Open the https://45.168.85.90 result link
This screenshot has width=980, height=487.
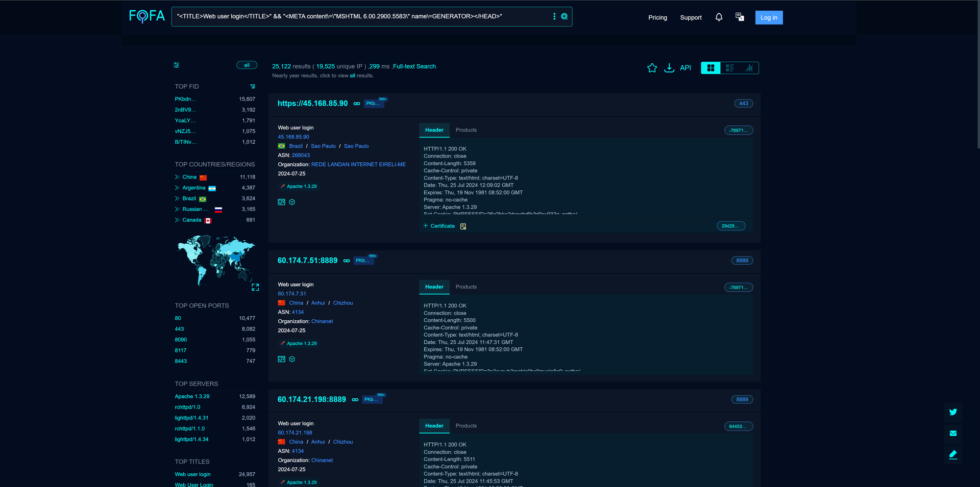click(313, 103)
